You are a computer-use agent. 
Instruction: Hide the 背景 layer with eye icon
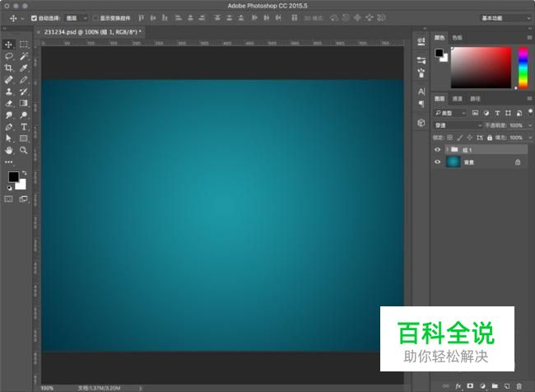click(x=438, y=163)
